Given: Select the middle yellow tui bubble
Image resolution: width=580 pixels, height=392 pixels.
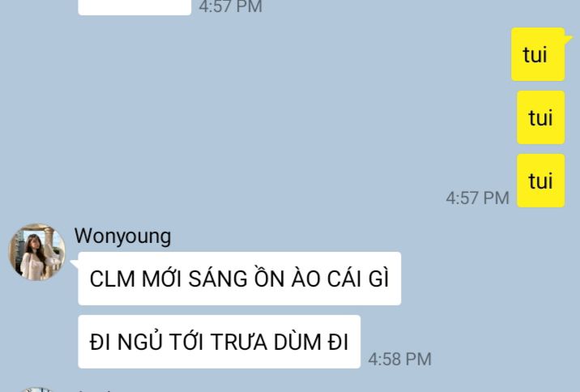Looking at the screenshot, I should (541, 117).
